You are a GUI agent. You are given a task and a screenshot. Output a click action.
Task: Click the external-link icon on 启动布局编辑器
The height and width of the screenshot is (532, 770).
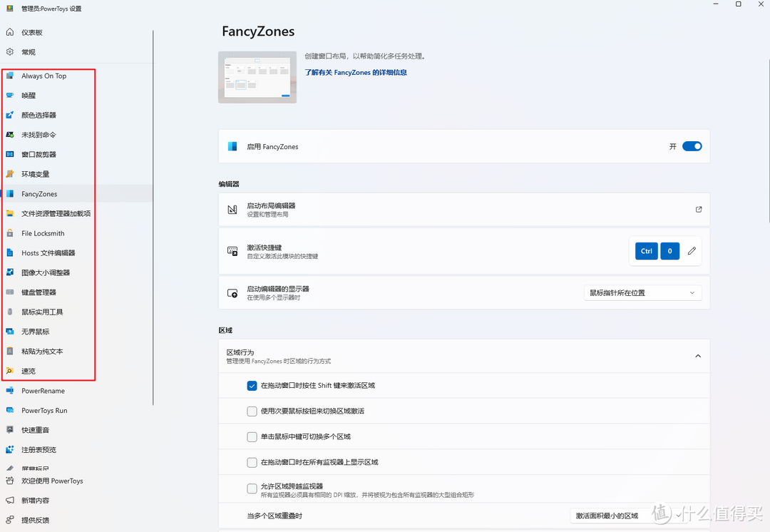[698, 209]
